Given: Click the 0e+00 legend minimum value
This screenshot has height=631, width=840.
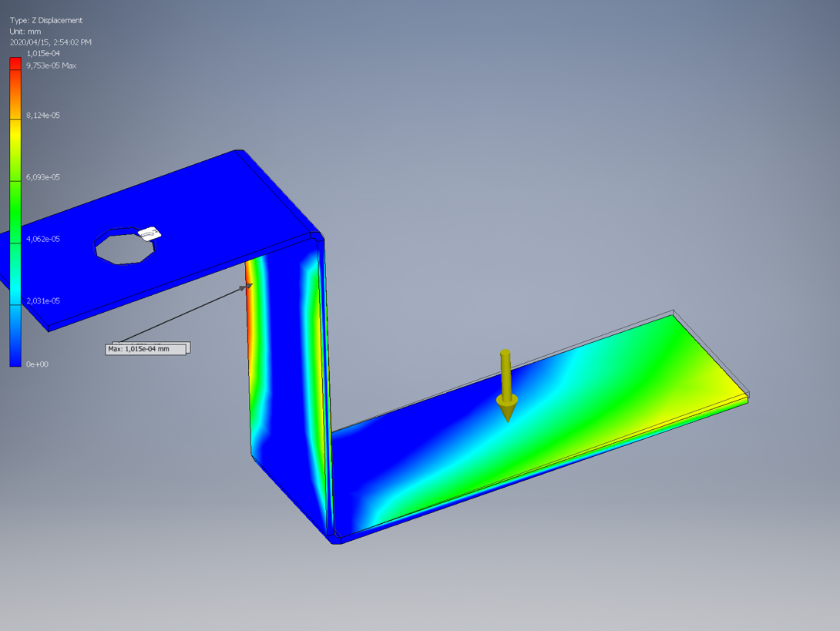Looking at the screenshot, I should [x=37, y=364].
